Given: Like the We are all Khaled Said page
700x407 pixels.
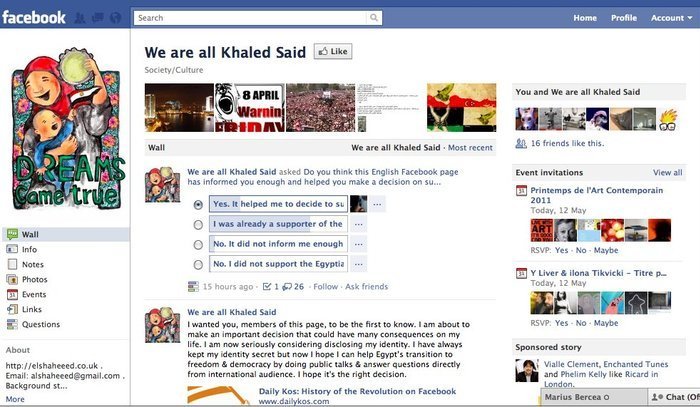Looking at the screenshot, I should click(333, 51).
